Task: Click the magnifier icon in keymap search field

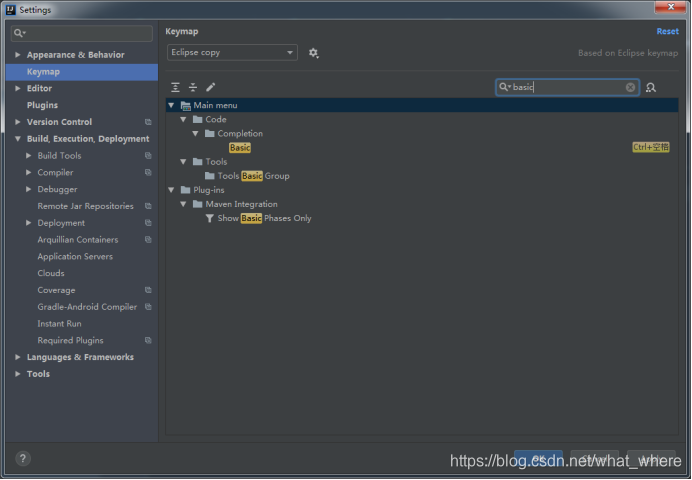Action: click(504, 87)
